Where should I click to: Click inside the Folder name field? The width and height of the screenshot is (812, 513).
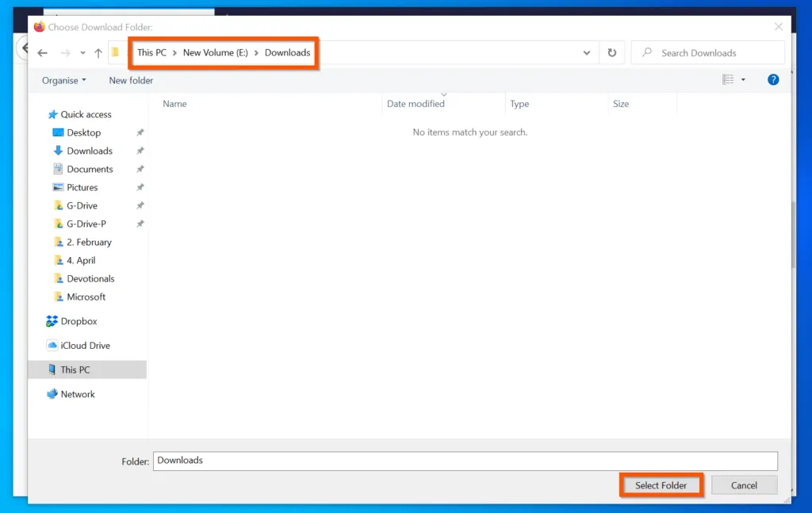click(317, 461)
